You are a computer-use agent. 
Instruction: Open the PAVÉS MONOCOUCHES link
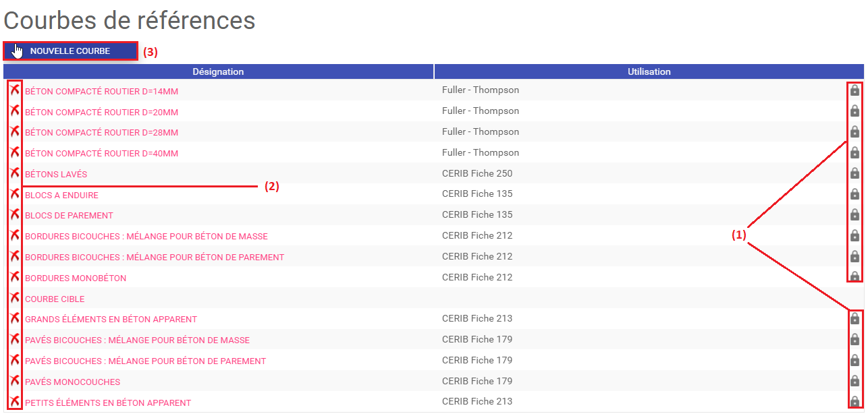click(x=72, y=382)
